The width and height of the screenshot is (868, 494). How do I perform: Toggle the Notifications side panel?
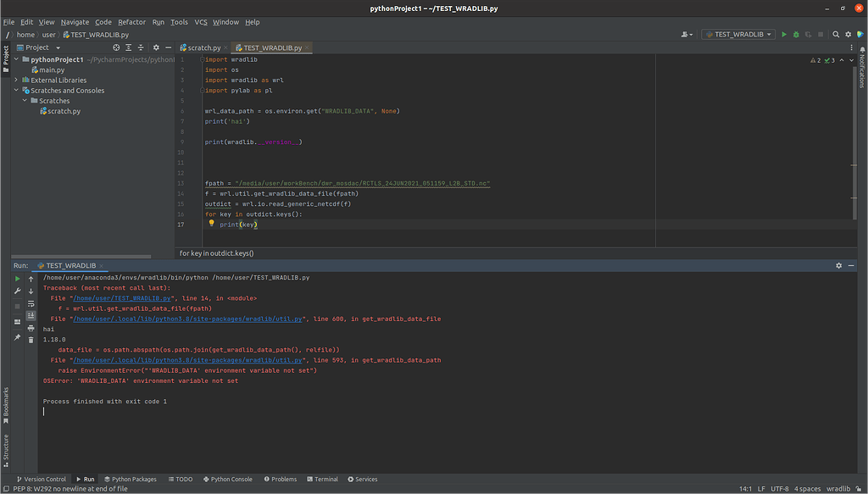click(x=861, y=69)
